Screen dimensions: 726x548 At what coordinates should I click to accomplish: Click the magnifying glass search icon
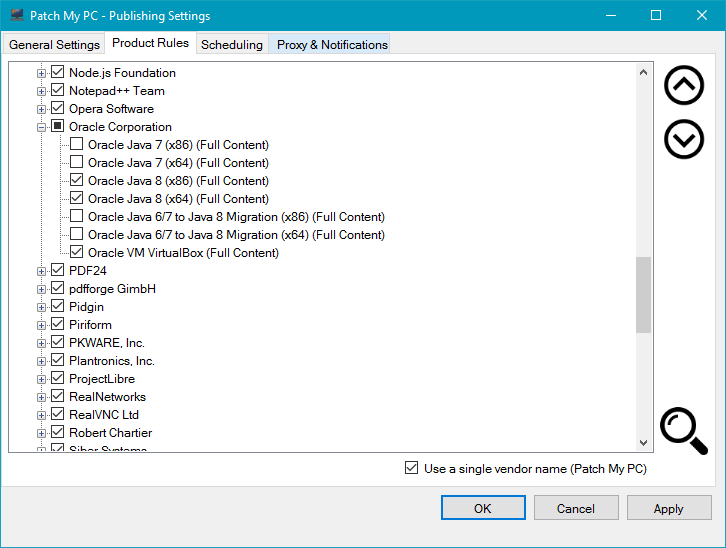point(684,431)
